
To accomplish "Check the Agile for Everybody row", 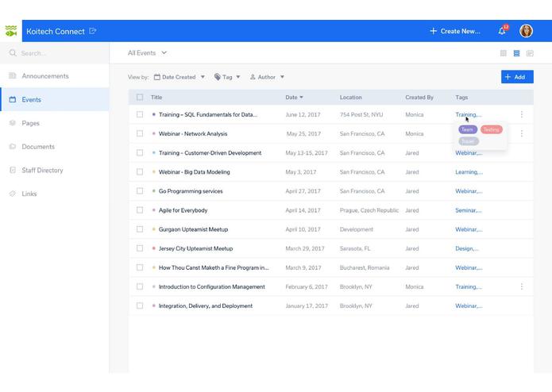I will [x=140, y=210].
